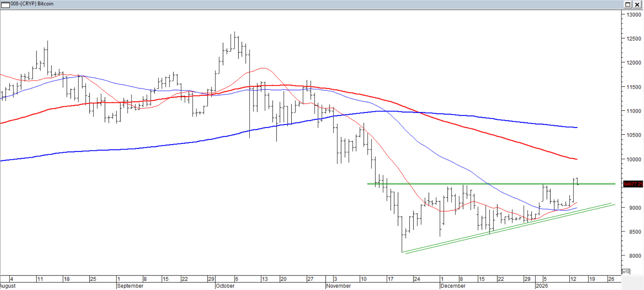
Task: Select the rising green support trendline
Action: pos(507,229)
